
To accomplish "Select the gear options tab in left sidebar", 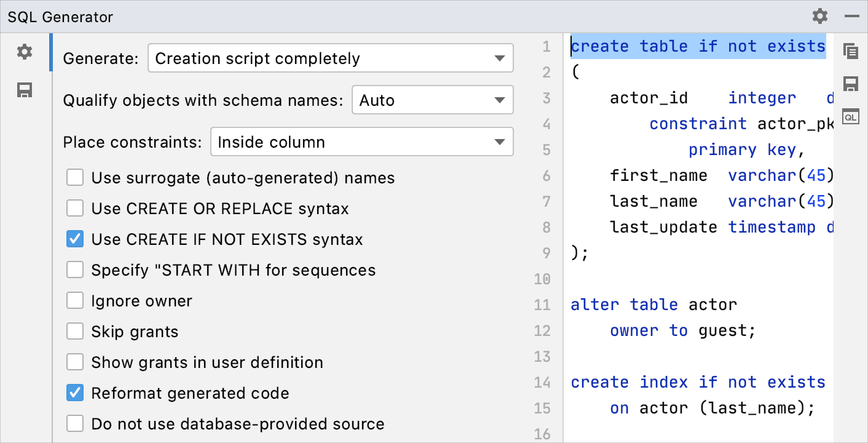I will click(x=25, y=52).
